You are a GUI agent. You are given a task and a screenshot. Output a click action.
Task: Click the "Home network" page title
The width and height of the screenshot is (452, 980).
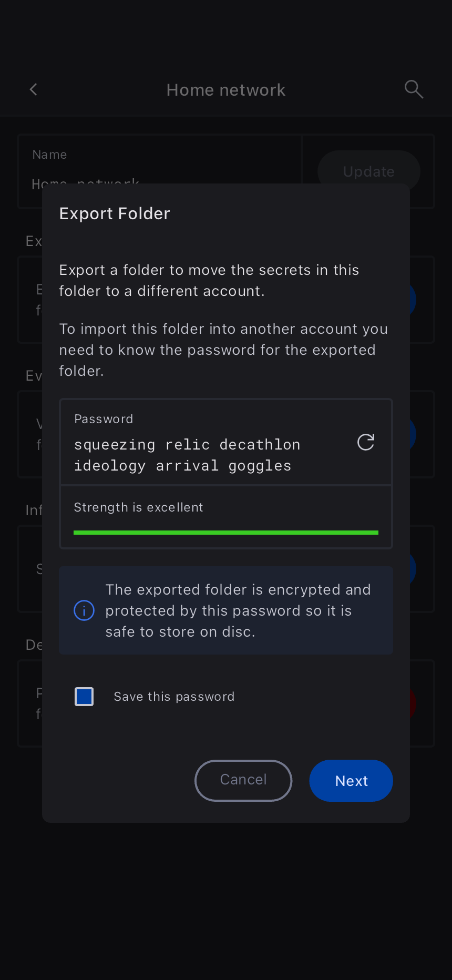226,90
